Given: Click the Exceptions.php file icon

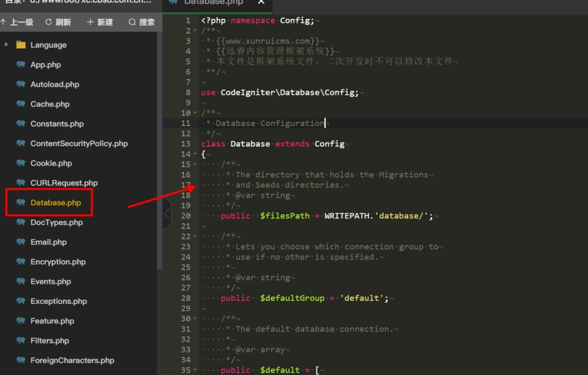Looking at the screenshot, I should click(x=21, y=301).
